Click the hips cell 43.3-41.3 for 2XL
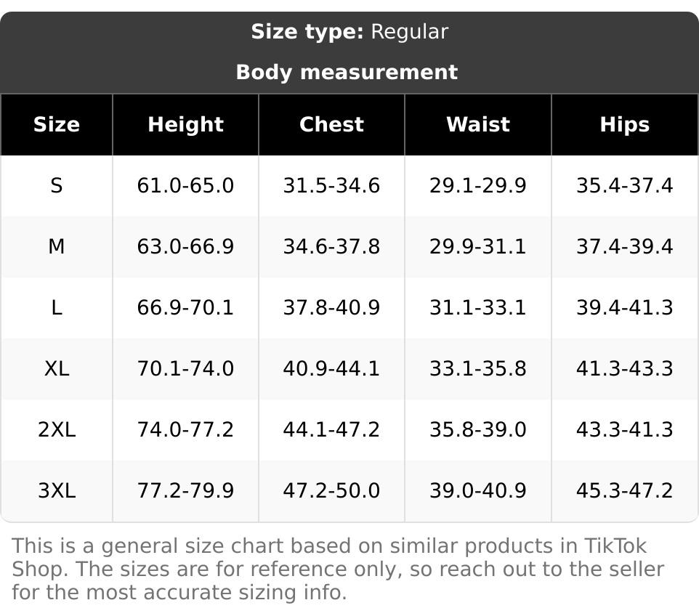The width and height of the screenshot is (699, 616). [624, 430]
